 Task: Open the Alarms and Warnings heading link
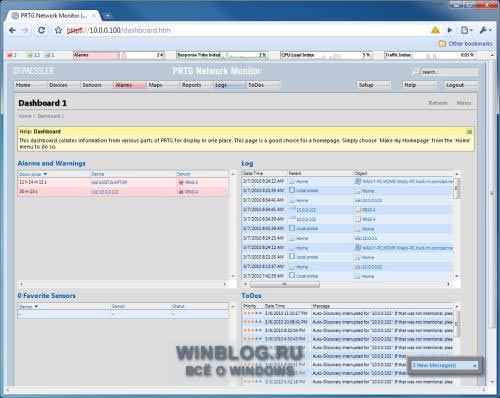(52, 163)
